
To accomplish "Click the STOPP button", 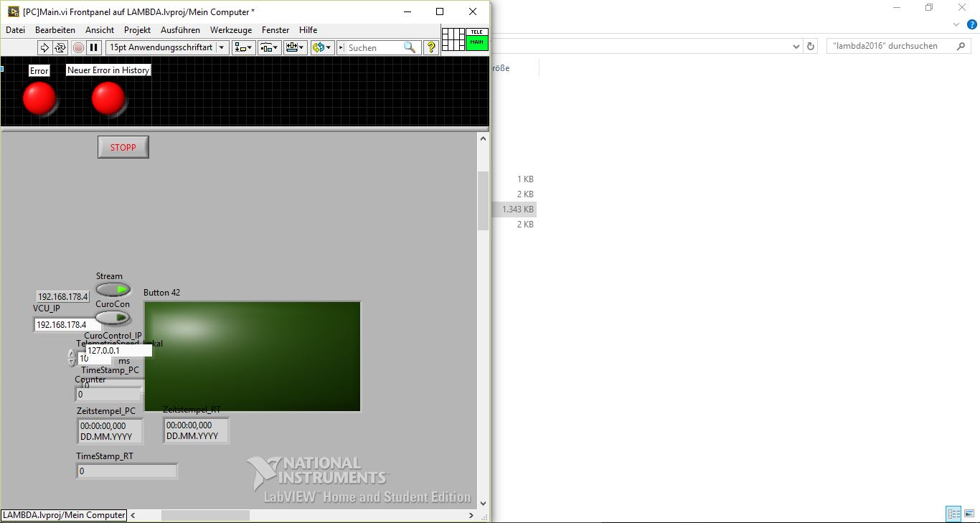I will pyautogui.click(x=123, y=147).
